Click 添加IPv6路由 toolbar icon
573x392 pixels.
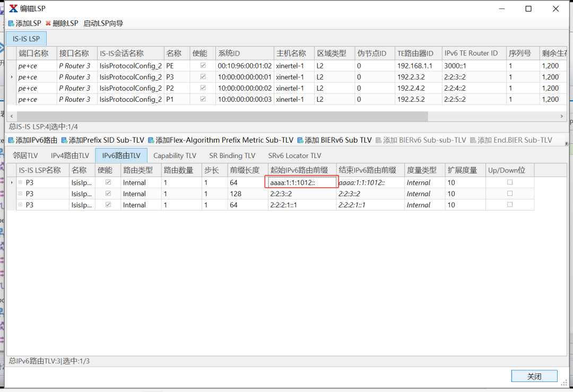click(x=11, y=141)
